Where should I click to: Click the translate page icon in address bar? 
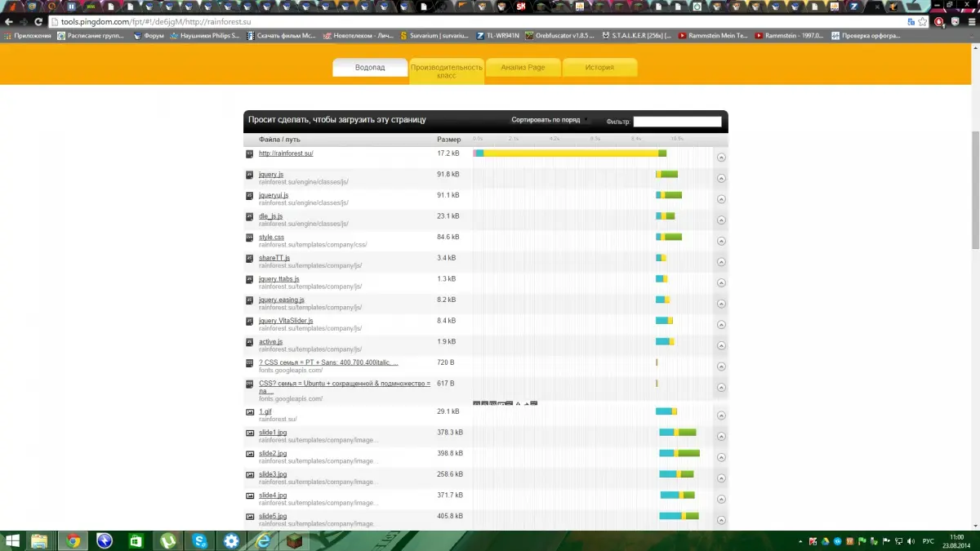pos(910,22)
